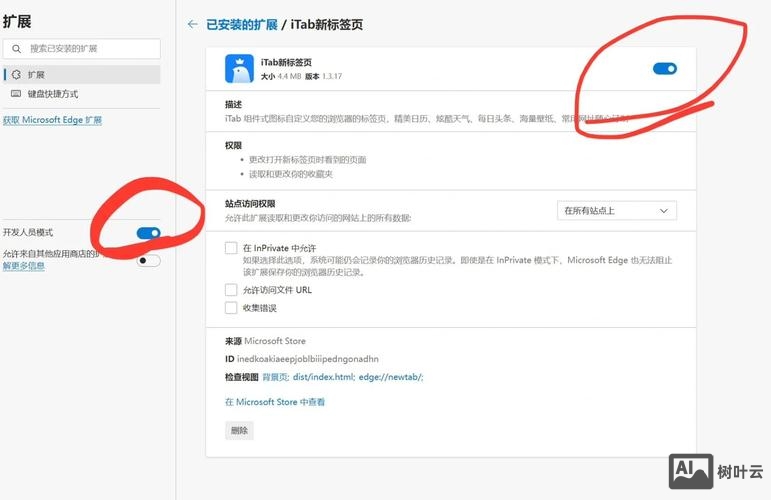Click the 开发人员模式 label
This screenshot has width=771, height=500.
28,232
